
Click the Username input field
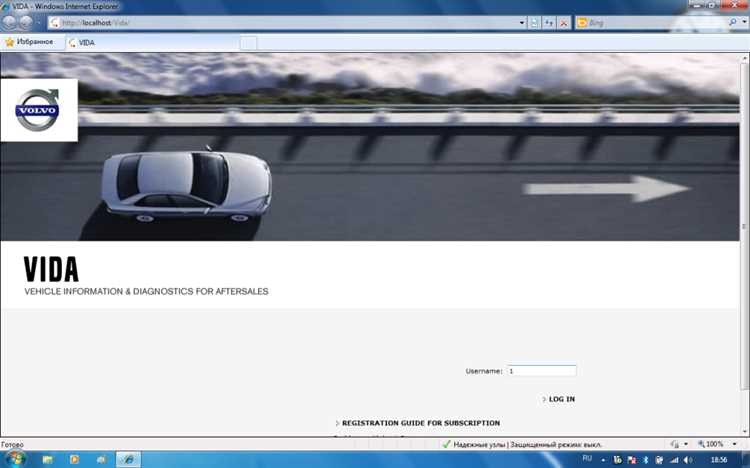[x=541, y=371]
